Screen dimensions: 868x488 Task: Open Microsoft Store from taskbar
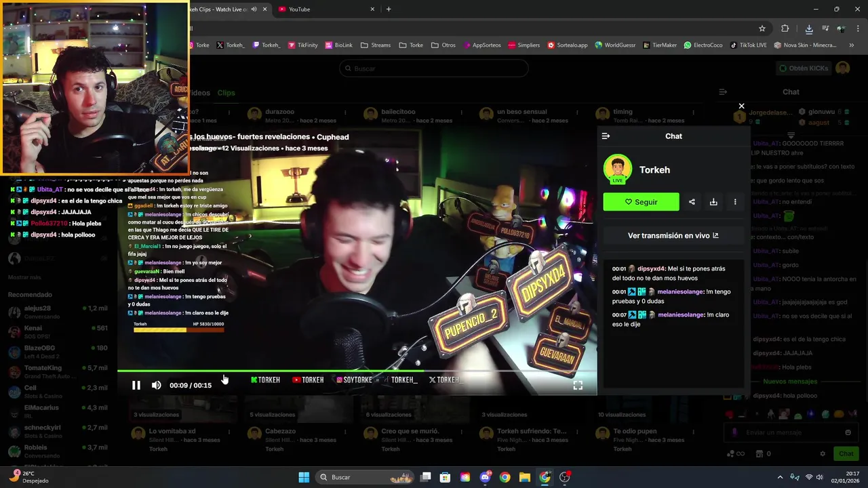445,477
